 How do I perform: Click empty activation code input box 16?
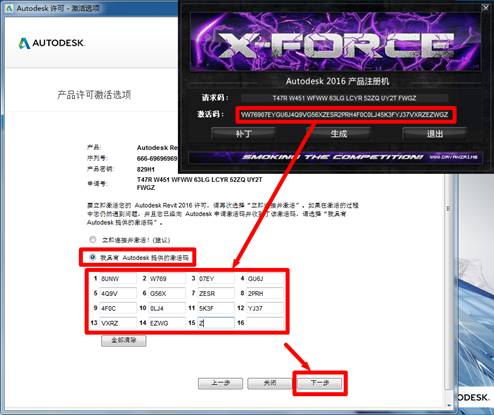pyautogui.click(x=265, y=323)
